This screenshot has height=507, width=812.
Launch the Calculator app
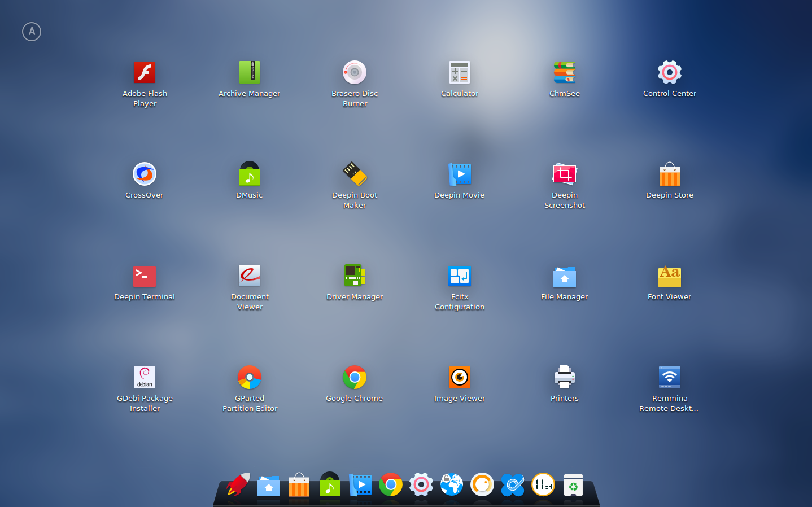[x=460, y=73]
